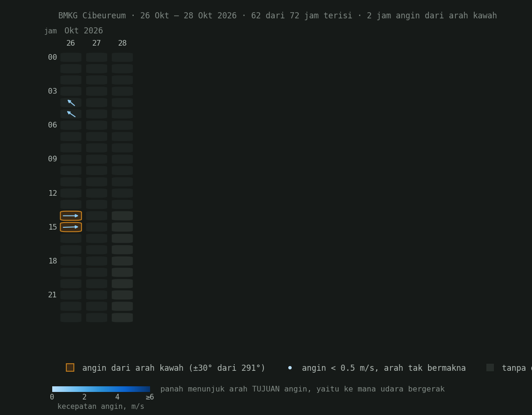Screen dimensions: 532x415
Task: Select the 06:00 cell for 28 Okt
Action: coord(122,125)
